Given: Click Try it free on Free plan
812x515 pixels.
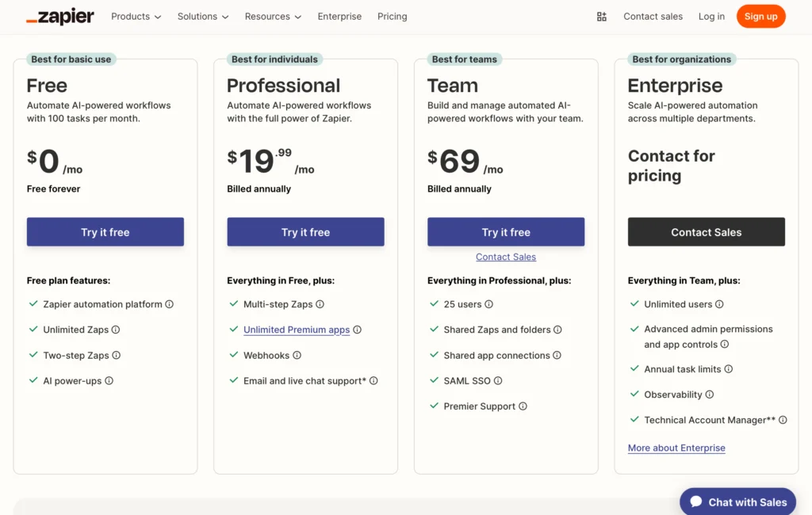Looking at the screenshot, I should pyautogui.click(x=105, y=232).
